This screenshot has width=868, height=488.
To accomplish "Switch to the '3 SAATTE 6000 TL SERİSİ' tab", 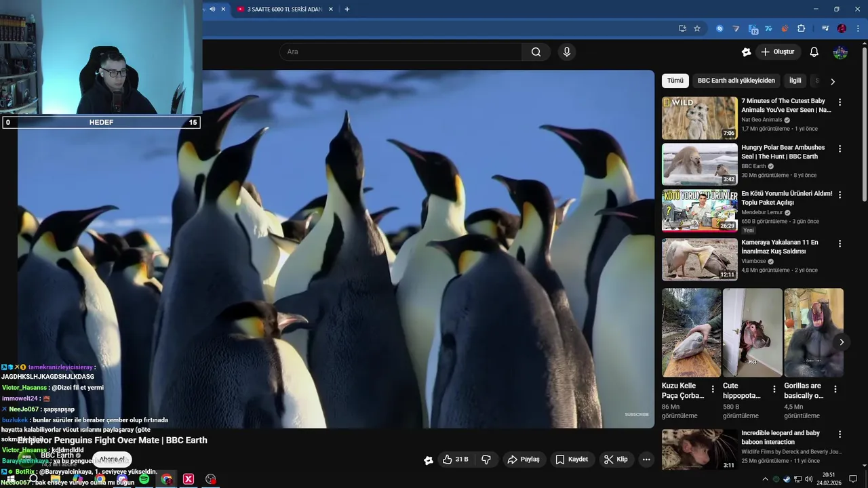I will coord(284,9).
